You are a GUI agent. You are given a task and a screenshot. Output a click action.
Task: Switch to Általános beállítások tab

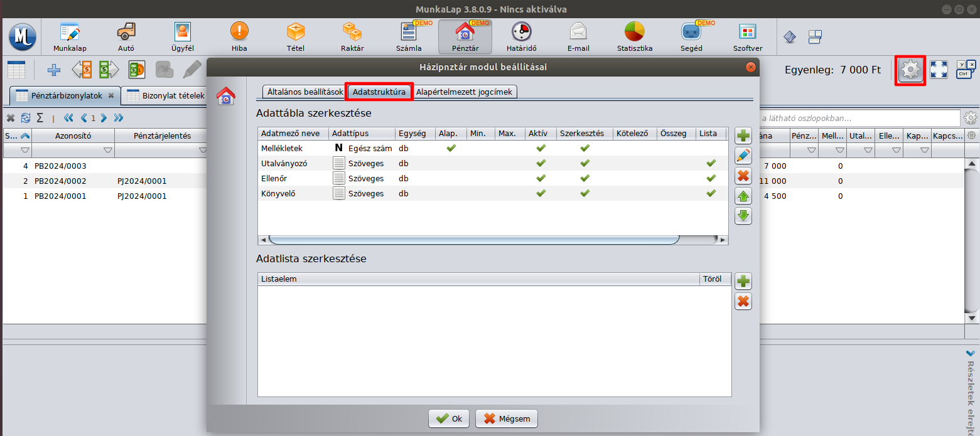click(x=305, y=92)
